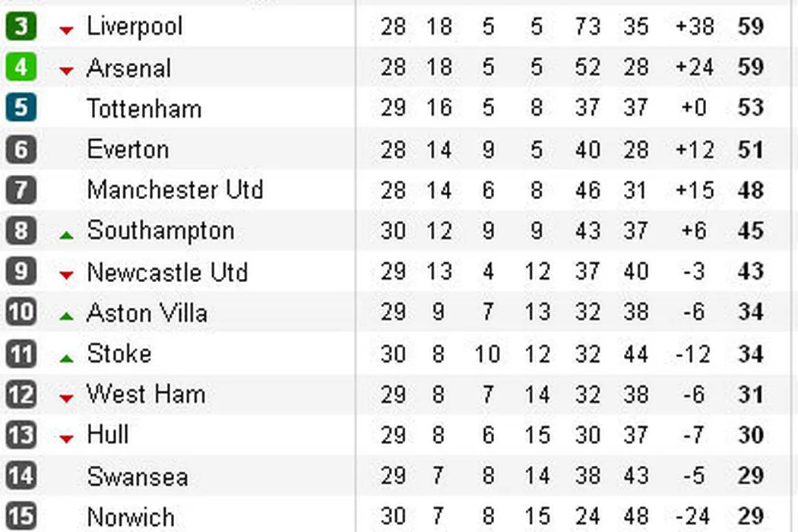Viewport: 798px width, 532px height.
Task: Open the Manchester Utd team page
Action: (x=175, y=189)
